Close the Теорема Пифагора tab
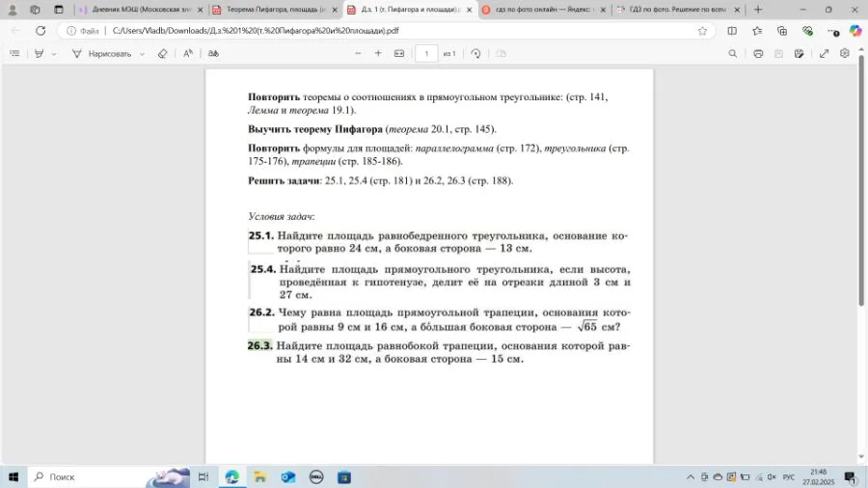 pyautogui.click(x=335, y=10)
